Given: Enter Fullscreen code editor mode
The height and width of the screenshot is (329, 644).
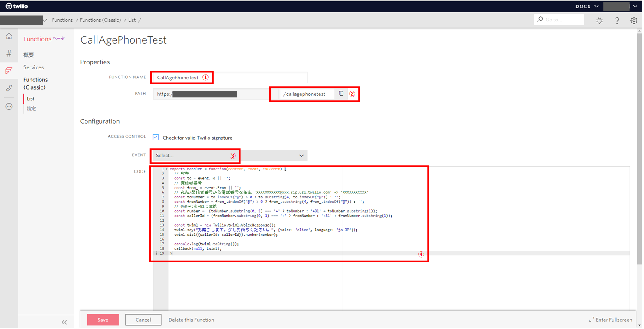Looking at the screenshot, I should (x=611, y=320).
